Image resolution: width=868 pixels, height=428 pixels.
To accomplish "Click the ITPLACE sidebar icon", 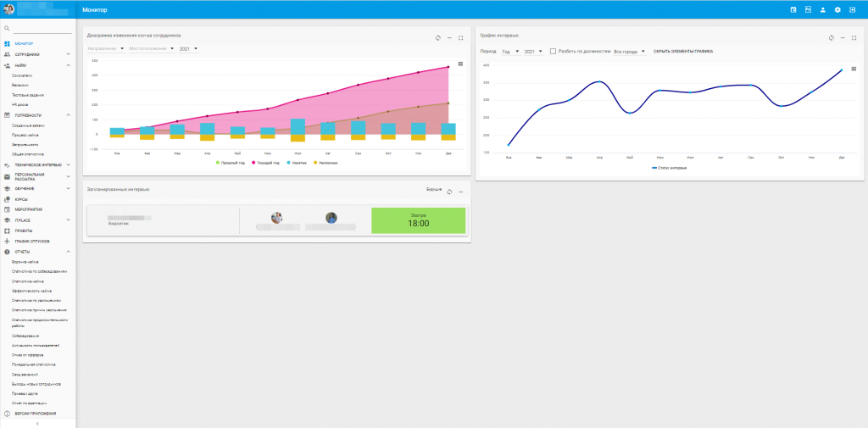I will point(7,220).
